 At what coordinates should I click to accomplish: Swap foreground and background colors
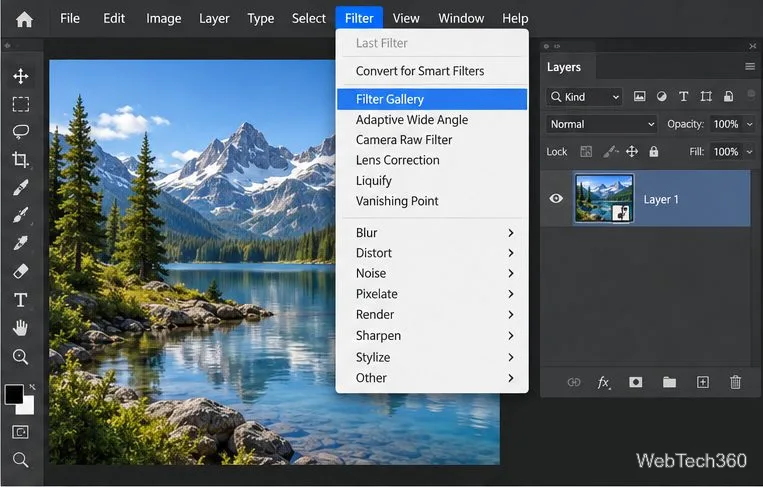click(x=32, y=387)
